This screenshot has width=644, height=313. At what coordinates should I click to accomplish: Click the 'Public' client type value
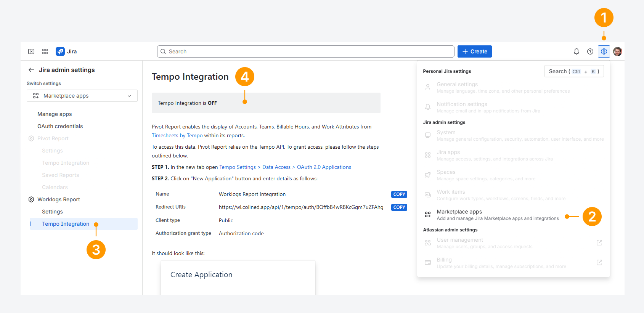point(226,220)
